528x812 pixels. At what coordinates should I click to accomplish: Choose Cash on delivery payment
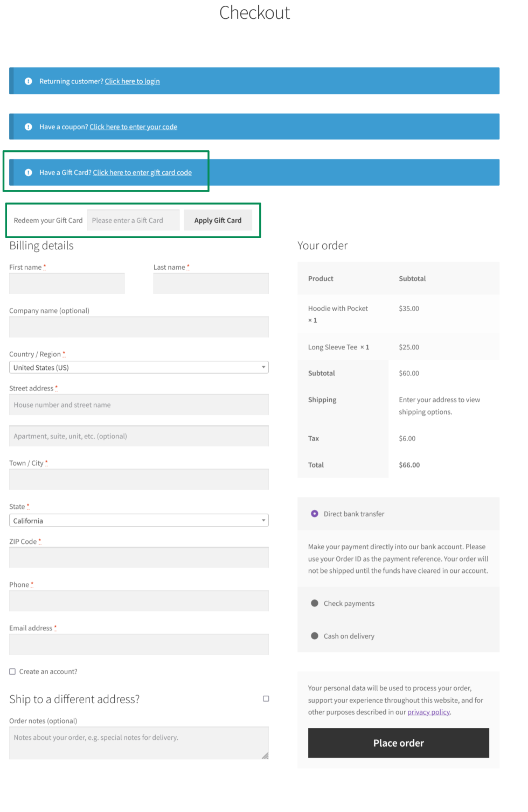tap(315, 636)
